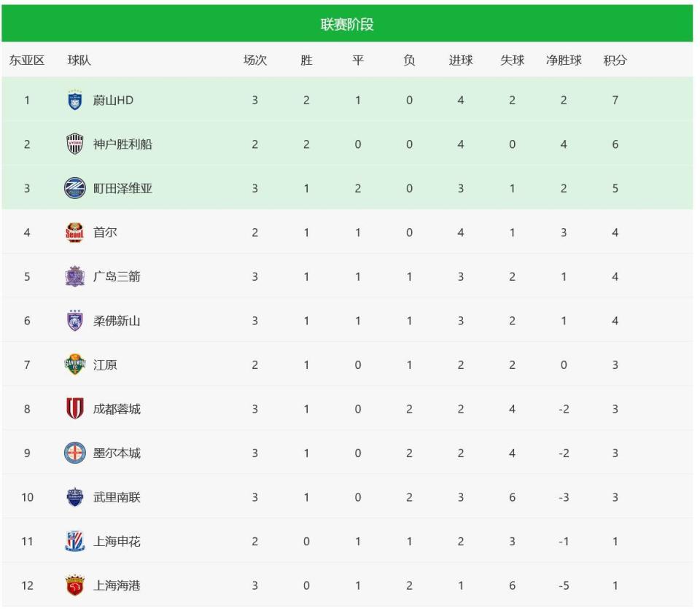
Task: Open the 神户胜利船 team name link
Action: pyautogui.click(x=122, y=144)
